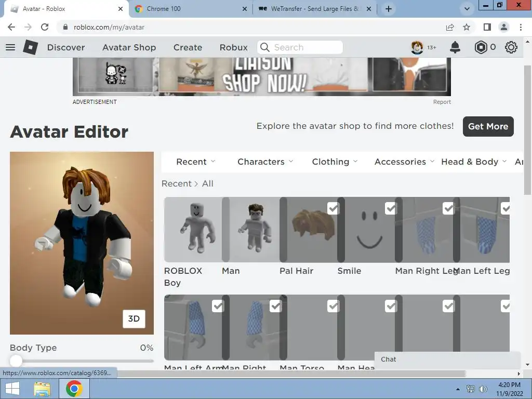Open Windows Start menu
Image resolution: width=532 pixels, height=399 pixels.
[x=12, y=389]
